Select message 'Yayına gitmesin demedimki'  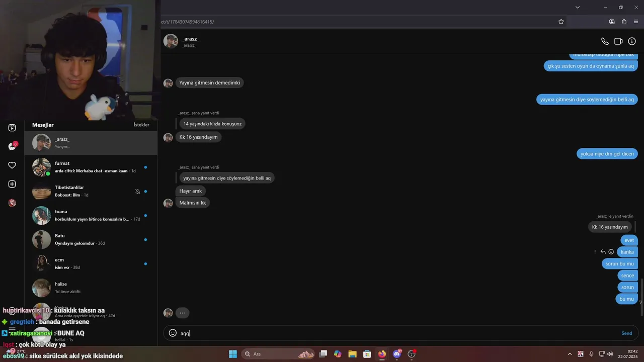[209, 83]
